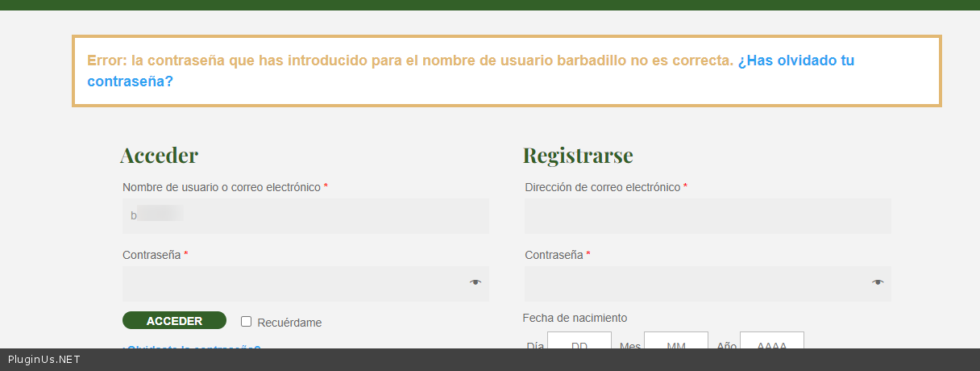Click the Acceder section heading

(x=159, y=155)
